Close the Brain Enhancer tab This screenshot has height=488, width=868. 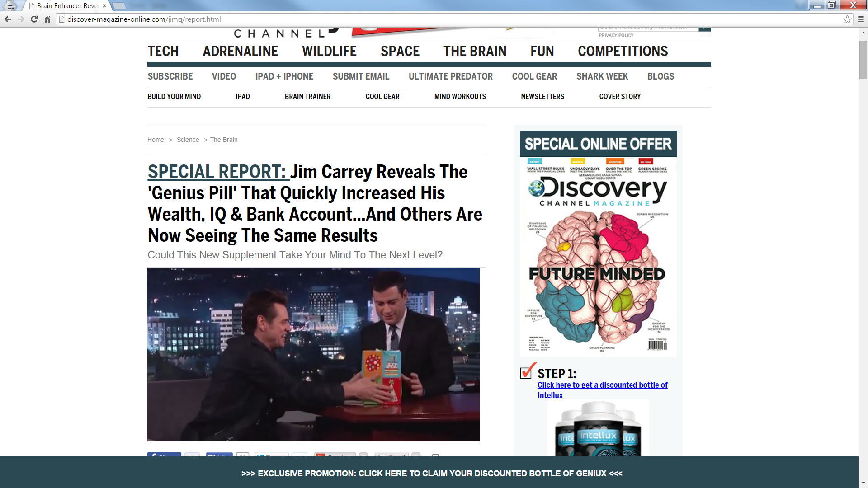click(x=104, y=6)
